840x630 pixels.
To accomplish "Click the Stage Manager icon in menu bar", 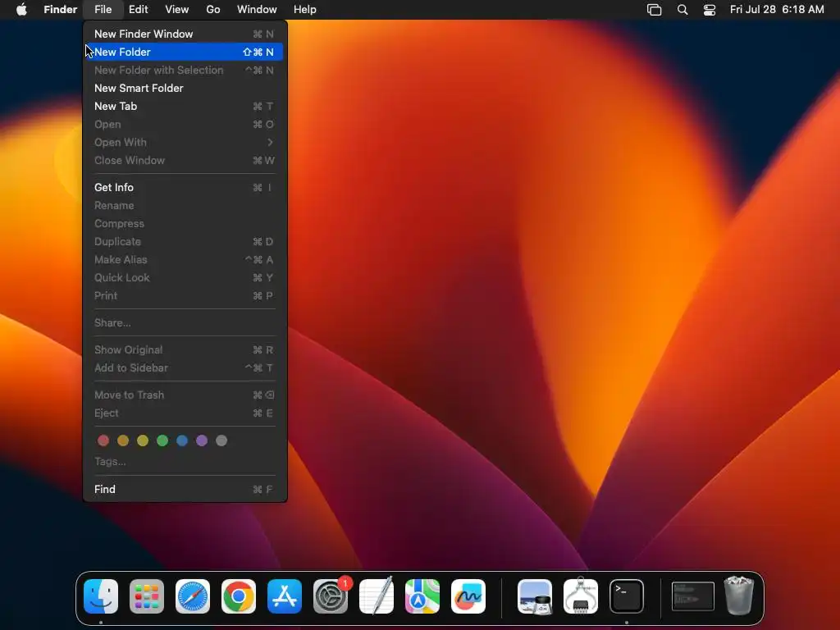I will 654,10.
